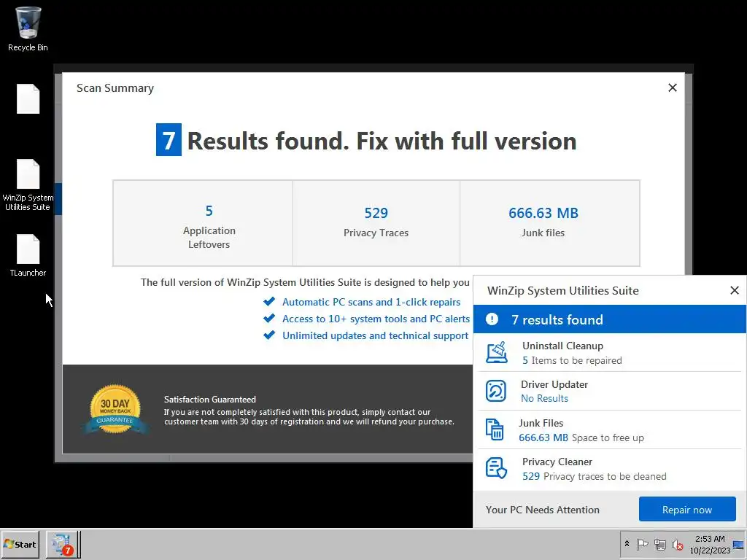The image size is (747, 560).
Task: Click 'Your PC Needs Attention' text
Action: pos(542,510)
